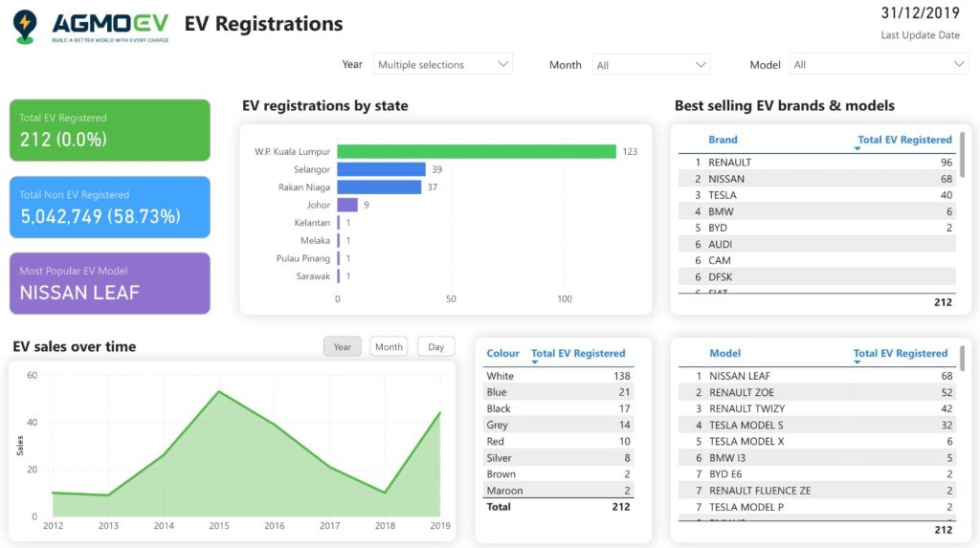Switch the sales chart to Year view
The image size is (980, 548).
coord(343,346)
